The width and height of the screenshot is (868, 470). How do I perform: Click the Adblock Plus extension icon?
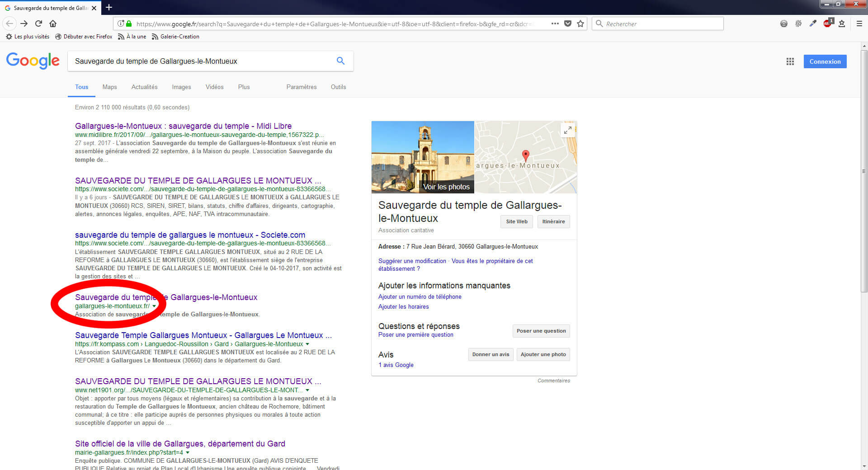(x=828, y=23)
